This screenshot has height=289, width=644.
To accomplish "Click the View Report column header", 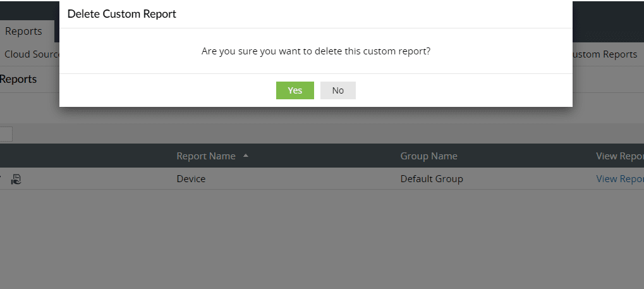I will (x=619, y=156).
